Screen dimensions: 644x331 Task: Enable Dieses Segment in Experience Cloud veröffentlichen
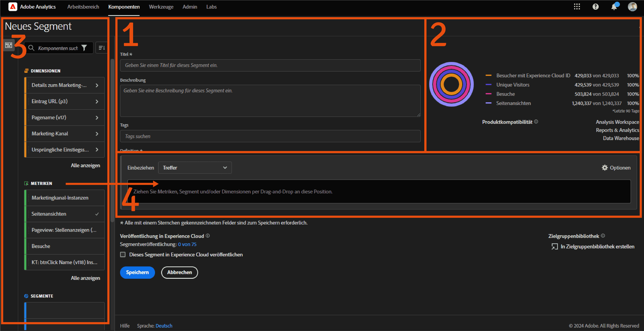point(123,255)
